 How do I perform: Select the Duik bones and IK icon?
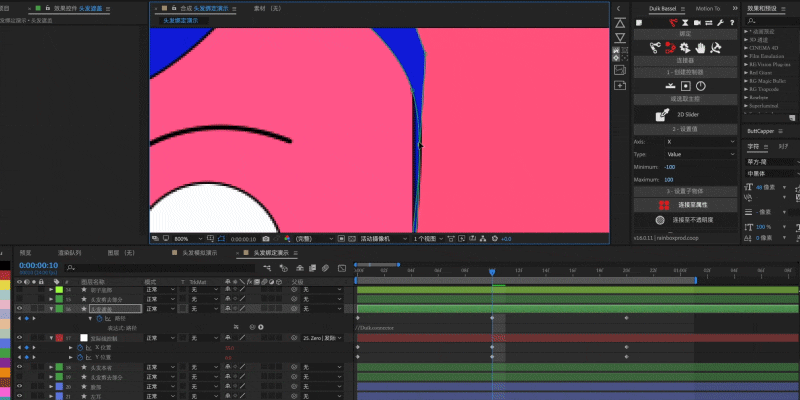655,48
